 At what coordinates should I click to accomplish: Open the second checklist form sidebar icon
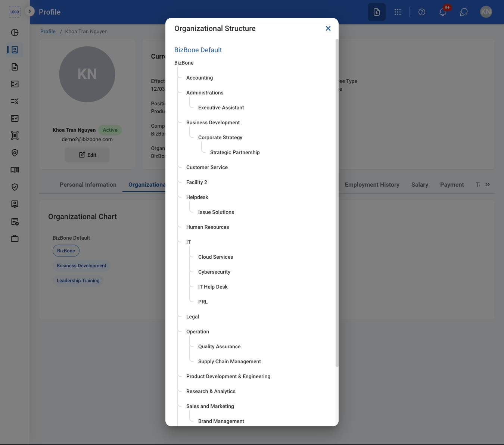15,118
